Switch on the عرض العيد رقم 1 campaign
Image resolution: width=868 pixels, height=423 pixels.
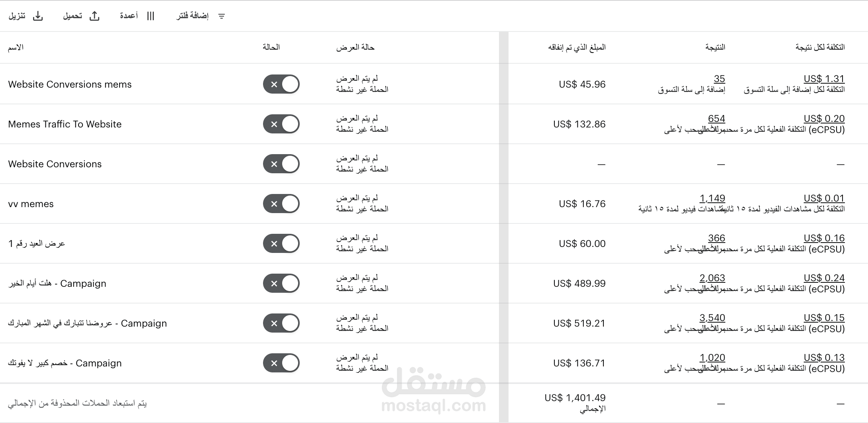pyautogui.click(x=281, y=243)
